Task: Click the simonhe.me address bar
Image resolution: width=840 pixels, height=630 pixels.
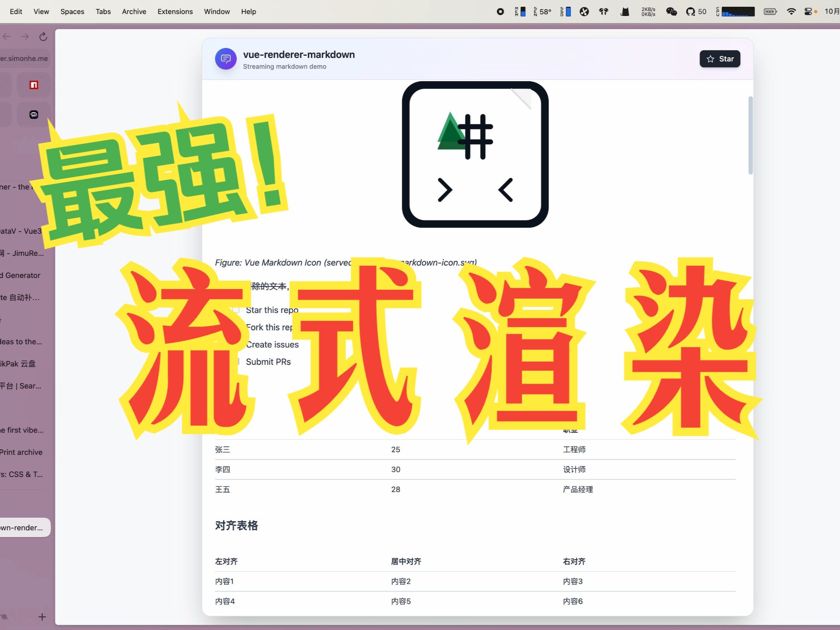Action: 24,58
